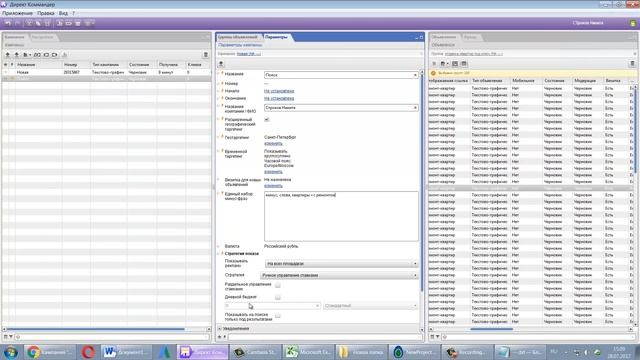This screenshot has height=360, width=640.
Task: Click the up-arrow icon in Параметры panel toolbar
Action: 221,64
